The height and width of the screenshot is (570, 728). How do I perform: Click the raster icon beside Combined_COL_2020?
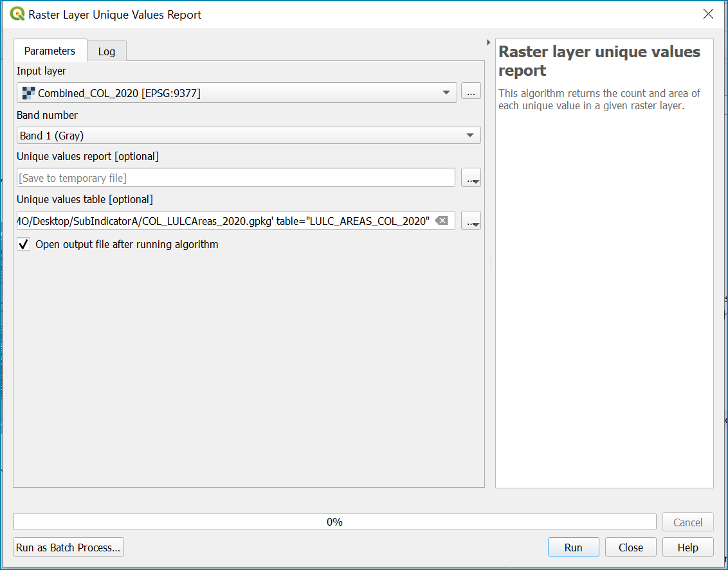(29, 93)
